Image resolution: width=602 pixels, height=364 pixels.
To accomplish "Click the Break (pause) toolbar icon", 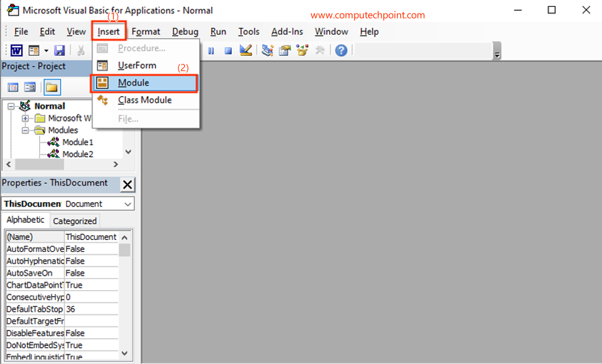I will pyautogui.click(x=211, y=51).
